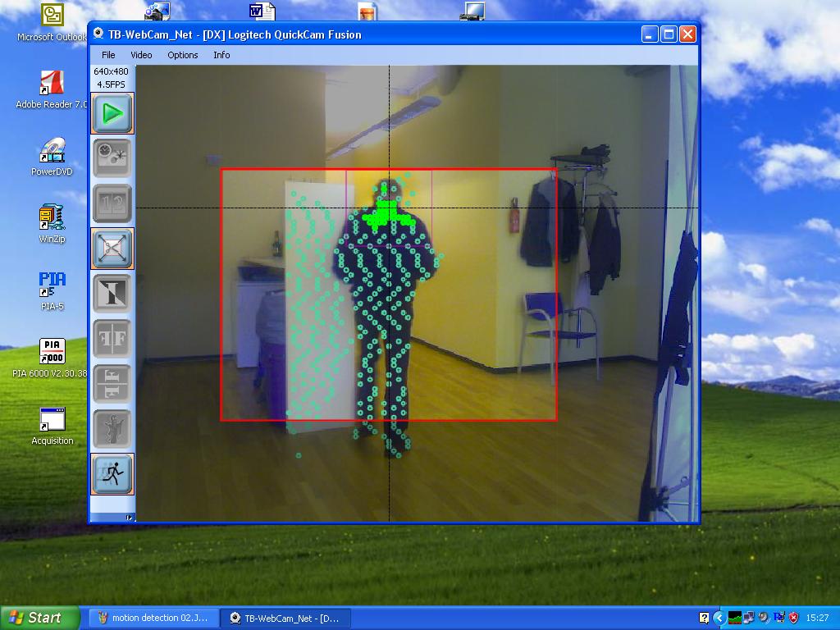Image resolution: width=840 pixels, height=630 pixels.
Task: Open the File menu
Action: [108, 55]
